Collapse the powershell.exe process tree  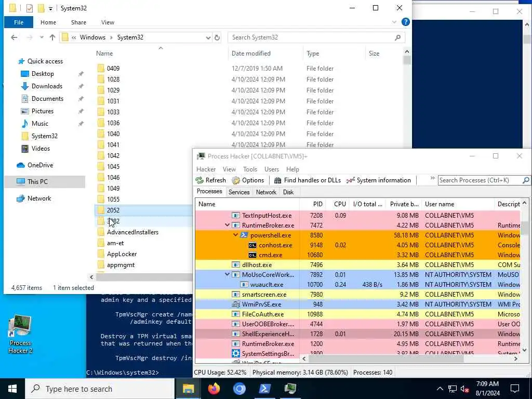235,235
